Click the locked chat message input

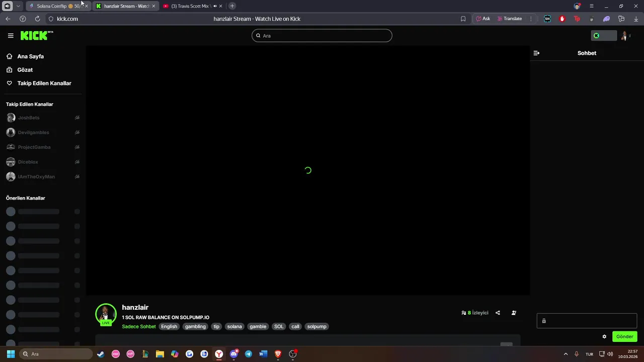[x=587, y=321]
